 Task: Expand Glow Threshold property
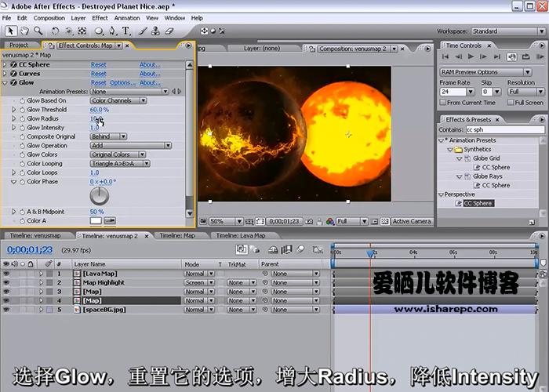[13, 110]
